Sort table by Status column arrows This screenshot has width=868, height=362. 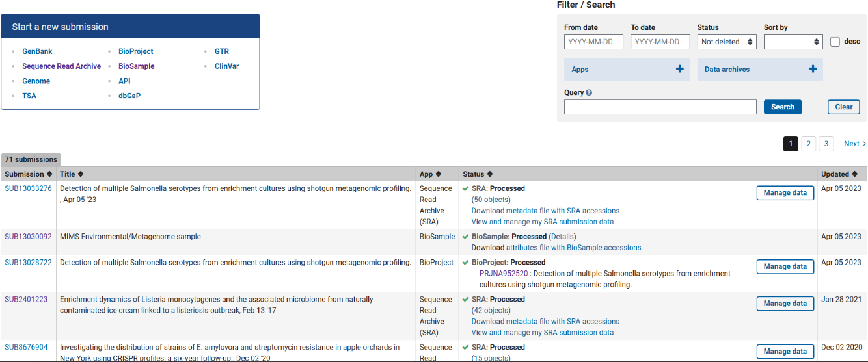point(490,174)
